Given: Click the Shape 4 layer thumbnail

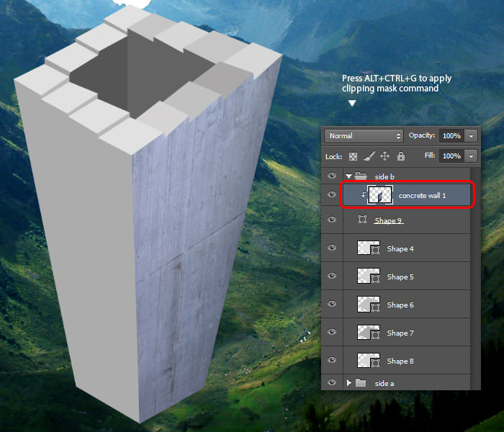Looking at the screenshot, I should coord(369,248).
